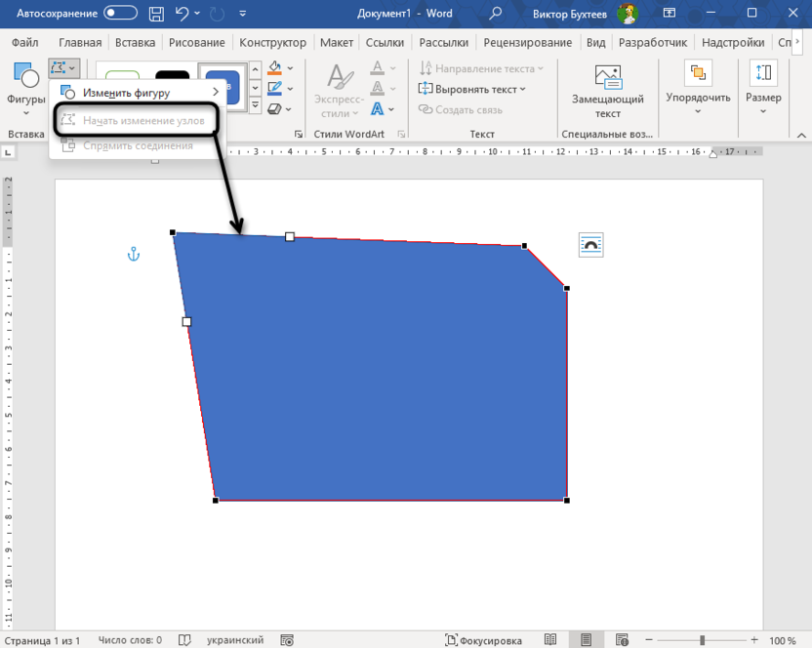Screen dimensions: 812x648
Task: Expand the Size (Размер) dropdown
Action: click(763, 86)
